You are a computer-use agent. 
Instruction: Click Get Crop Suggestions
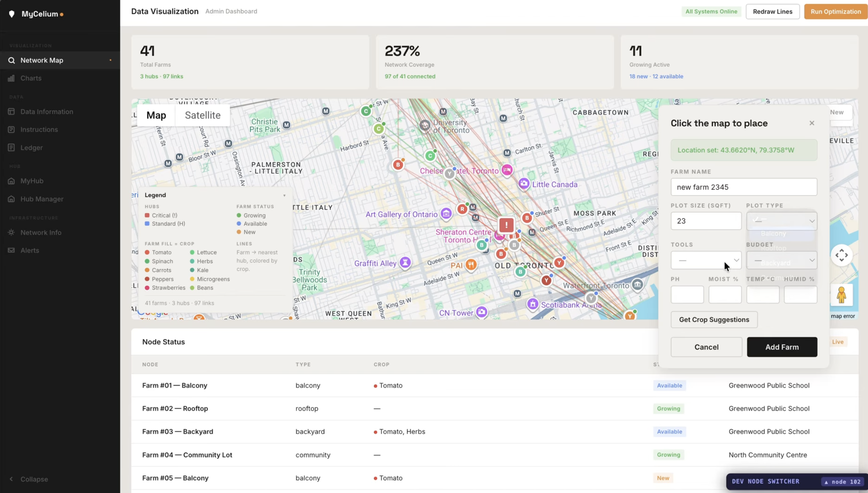click(x=714, y=320)
